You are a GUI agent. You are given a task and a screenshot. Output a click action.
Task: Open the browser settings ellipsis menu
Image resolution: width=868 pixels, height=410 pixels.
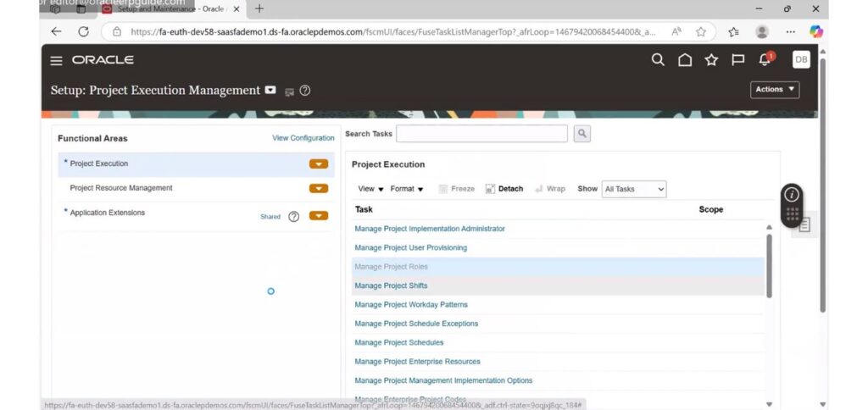pyautogui.click(x=791, y=31)
